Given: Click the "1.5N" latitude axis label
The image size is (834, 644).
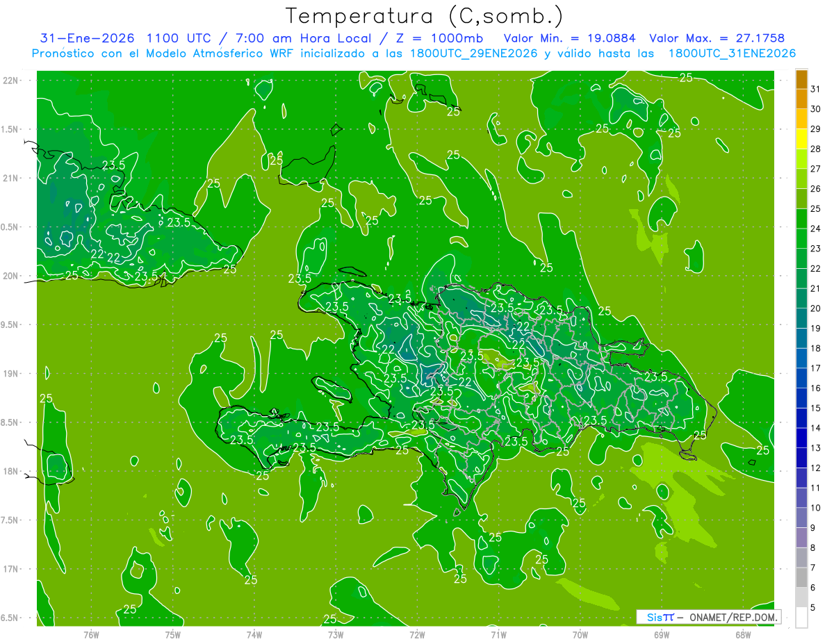Looking at the screenshot, I should 10,129.
